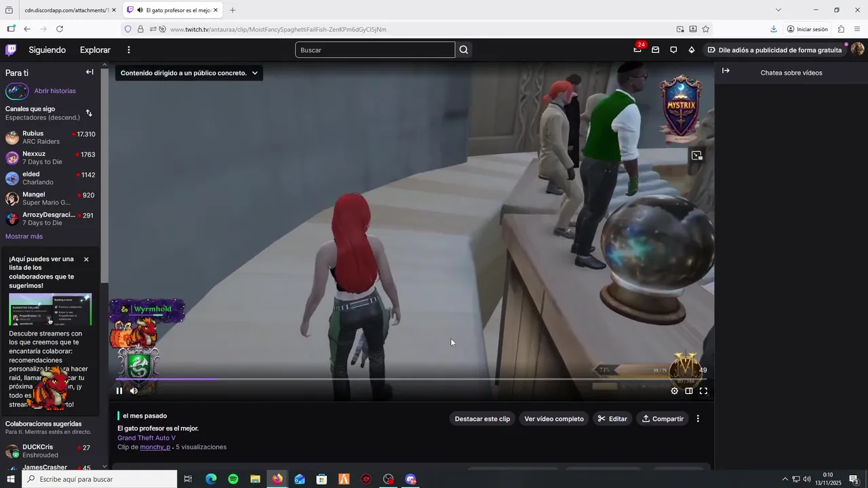Image resolution: width=868 pixels, height=488 pixels.
Task: Open the mail envelope icon in Twitch header
Action: [655, 49]
